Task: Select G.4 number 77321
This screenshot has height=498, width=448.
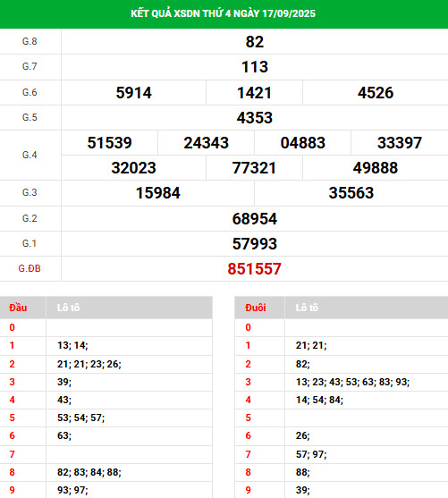Action: coord(254,168)
